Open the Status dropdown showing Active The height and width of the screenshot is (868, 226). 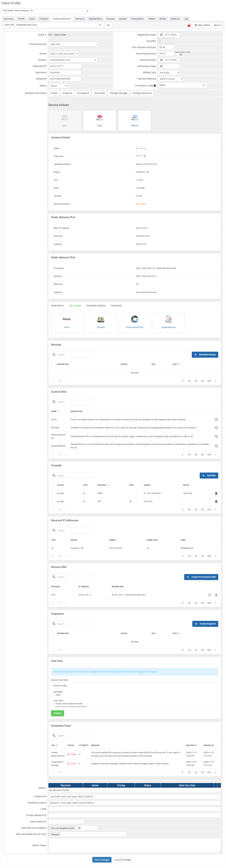coord(58,86)
